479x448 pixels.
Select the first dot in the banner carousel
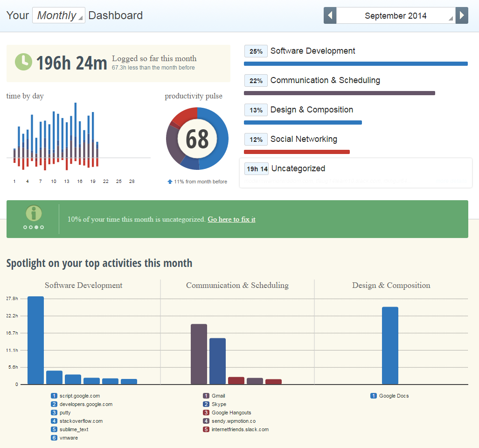coord(25,227)
